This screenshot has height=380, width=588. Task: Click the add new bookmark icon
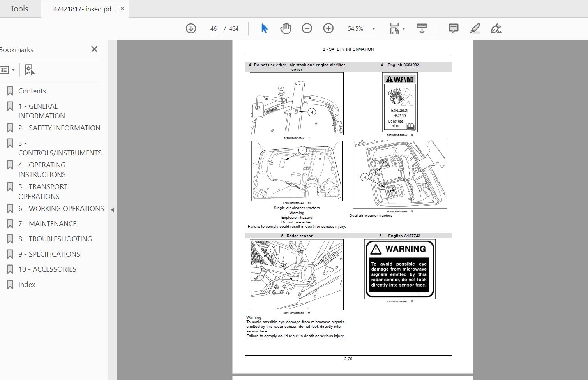(29, 70)
